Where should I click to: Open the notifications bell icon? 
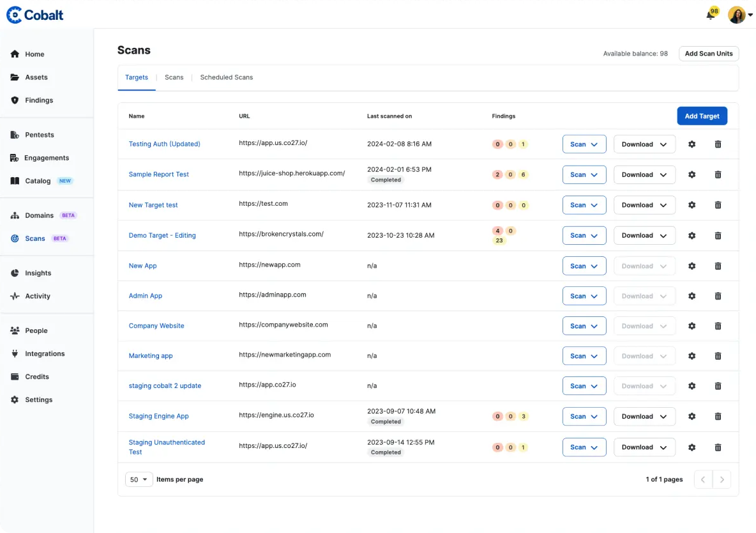711,15
